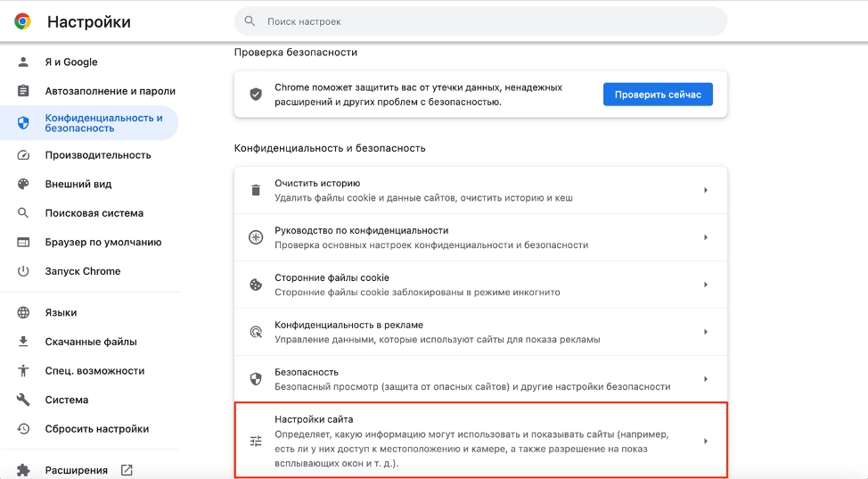Open Конфиденциальность в рекламе settings
Viewport: 868px width, 479px height.
coord(348,326)
